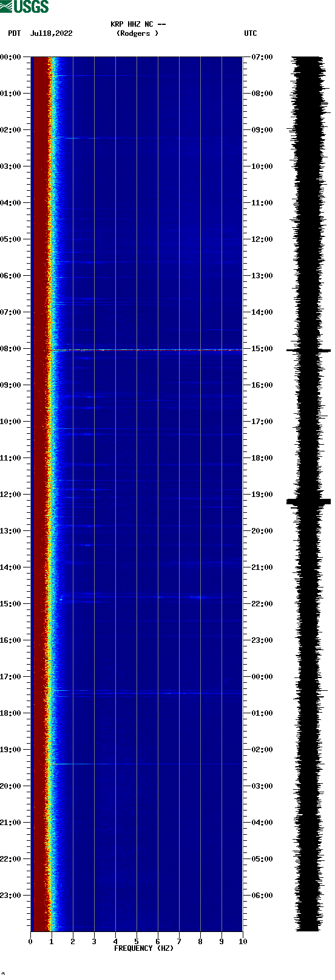This screenshot has width=335, height=980.
Task: Select the station title KRP HHZ NC --
Action: (138, 24)
